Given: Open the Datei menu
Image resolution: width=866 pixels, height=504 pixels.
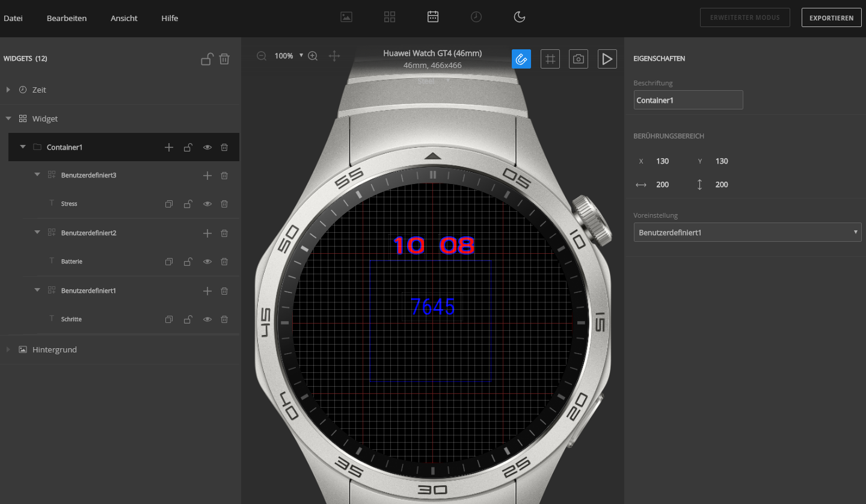Looking at the screenshot, I should [x=13, y=18].
